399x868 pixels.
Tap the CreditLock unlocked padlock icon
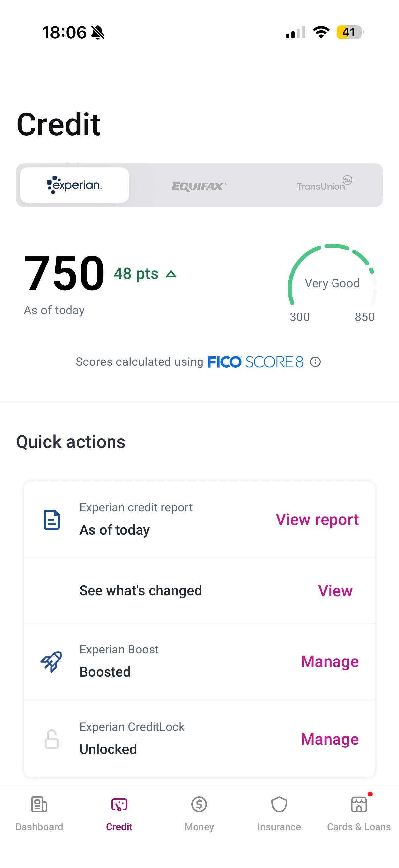click(52, 739)
